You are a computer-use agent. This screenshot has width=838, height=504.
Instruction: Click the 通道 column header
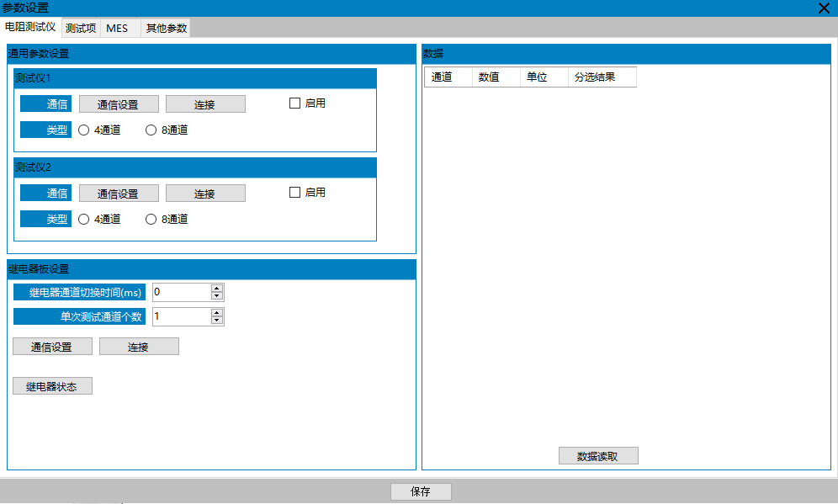(448, 77)
